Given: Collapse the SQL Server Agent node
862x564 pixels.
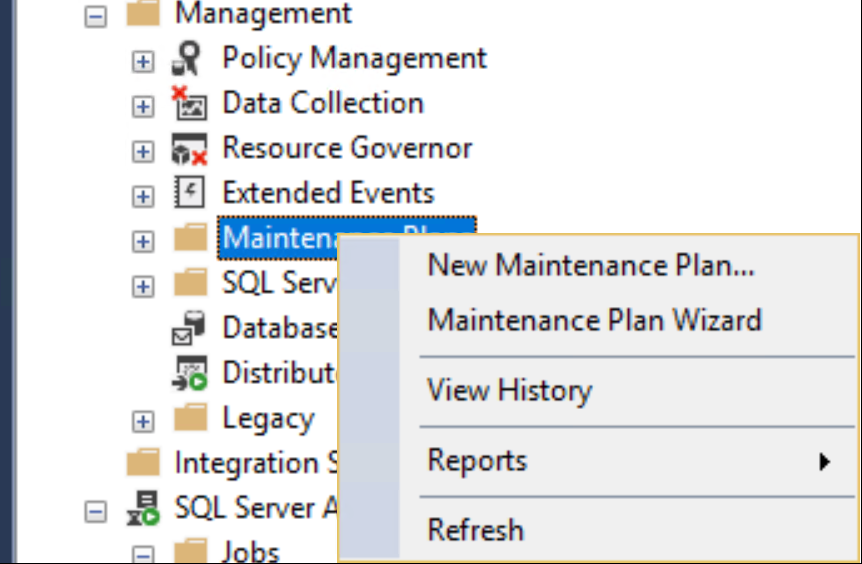Looking at the screenshot, I should 96,512.
